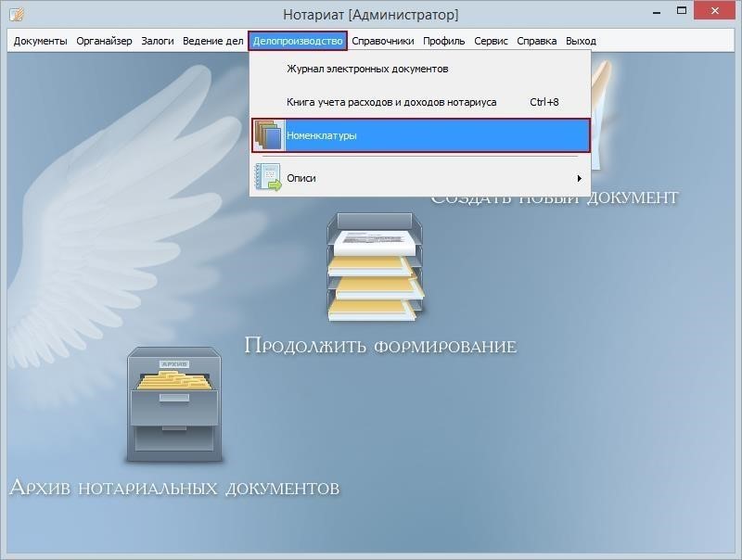Click the Архив нотариальных документов label
Viewport: 742px width, 560px height.
pos(174,487)
